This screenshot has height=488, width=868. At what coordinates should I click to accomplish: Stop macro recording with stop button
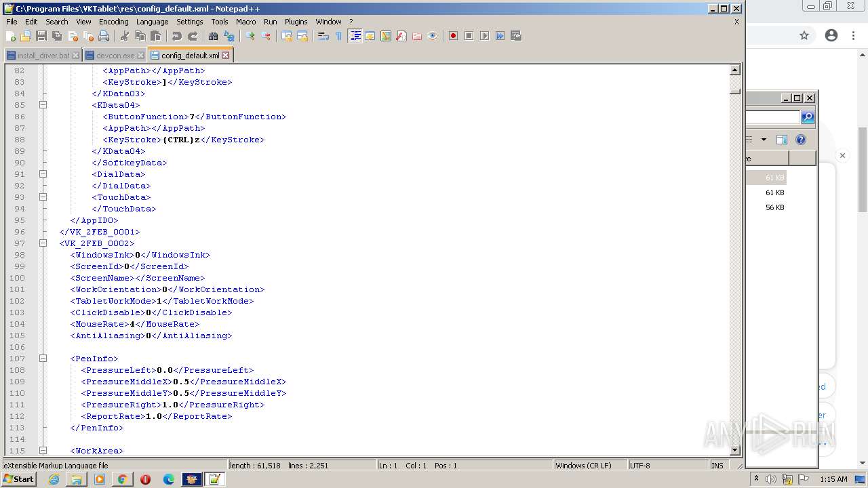click(x=469, y=36)
